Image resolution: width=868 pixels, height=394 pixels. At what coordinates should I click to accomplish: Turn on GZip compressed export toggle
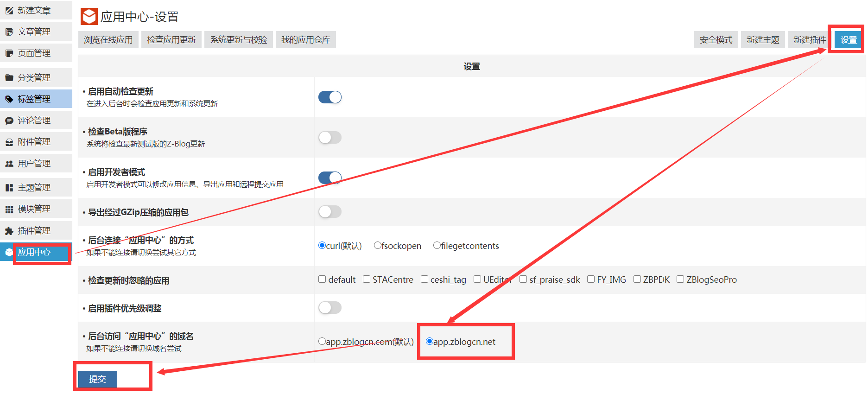tap(329, 212)
